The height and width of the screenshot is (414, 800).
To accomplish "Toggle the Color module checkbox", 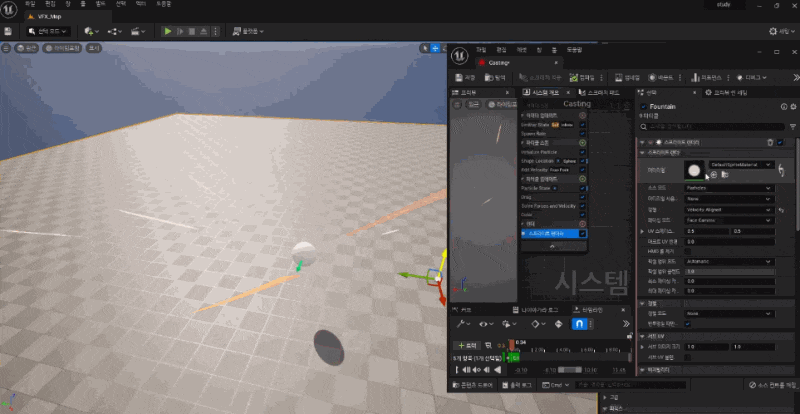I will [583, 215].
